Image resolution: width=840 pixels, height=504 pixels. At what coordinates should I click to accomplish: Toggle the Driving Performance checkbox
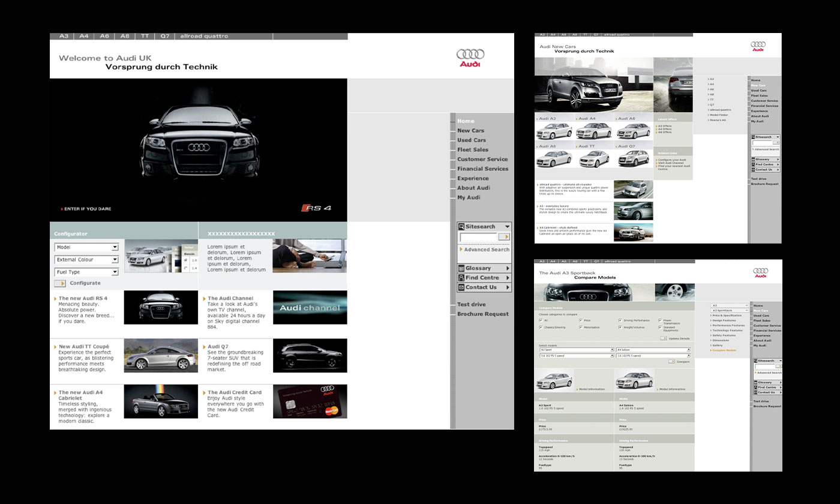[x=620, y=320]
